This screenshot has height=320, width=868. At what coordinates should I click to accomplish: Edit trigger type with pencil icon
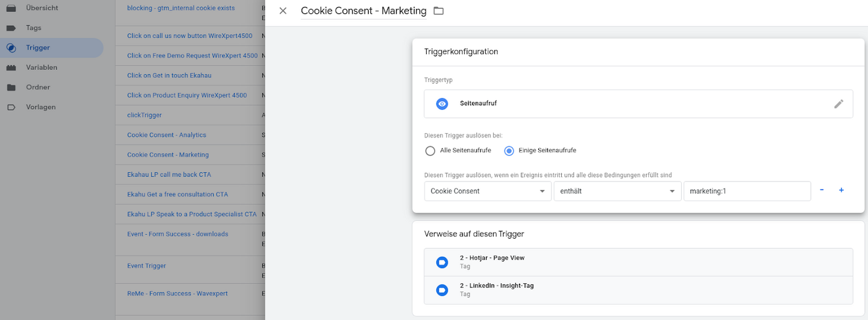pyautogui.click(x=838, y=104)
